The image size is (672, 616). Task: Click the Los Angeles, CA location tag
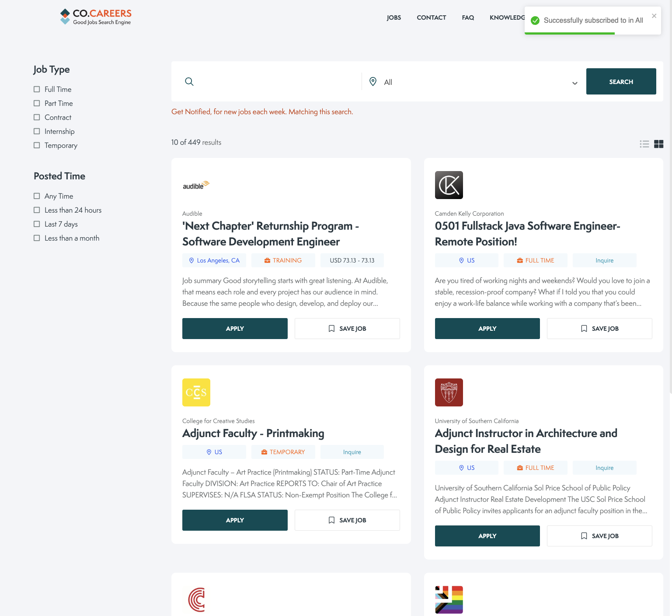point(214,260)
